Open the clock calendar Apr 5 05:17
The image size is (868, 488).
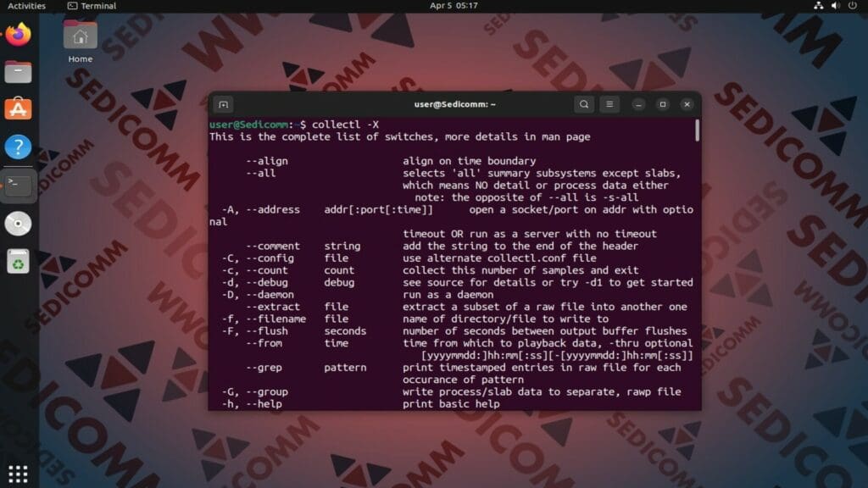[454, 6]
